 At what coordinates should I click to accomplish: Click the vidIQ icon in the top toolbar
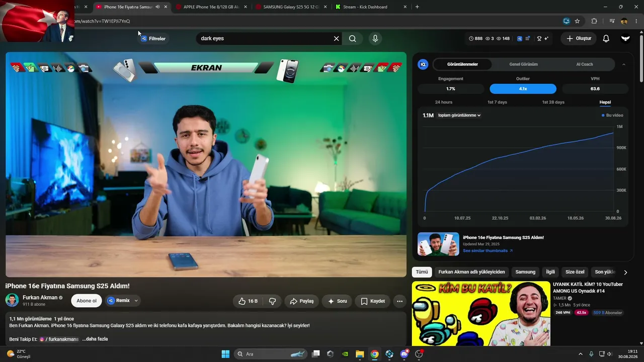[x=520, y=39]
